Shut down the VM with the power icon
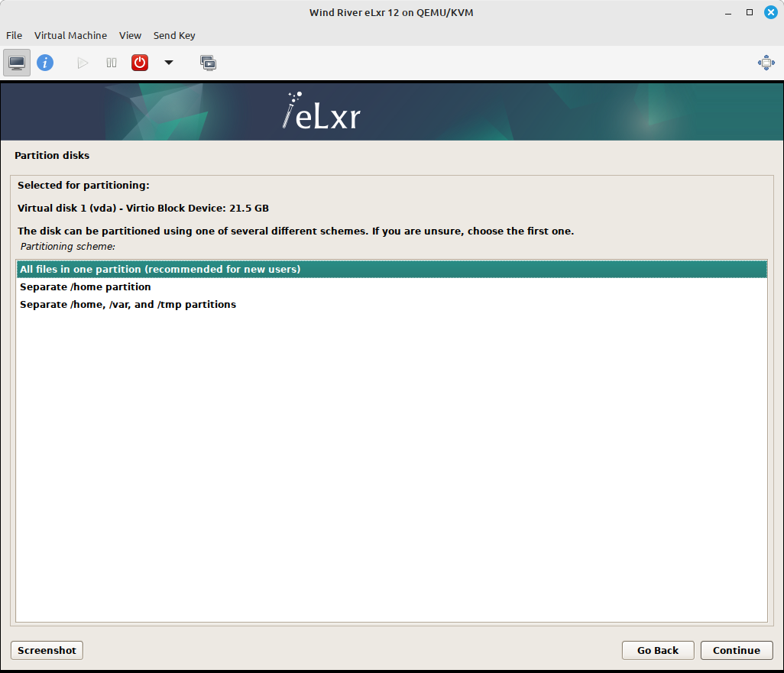Screen dimensions: 784x673 click(139, 63)
